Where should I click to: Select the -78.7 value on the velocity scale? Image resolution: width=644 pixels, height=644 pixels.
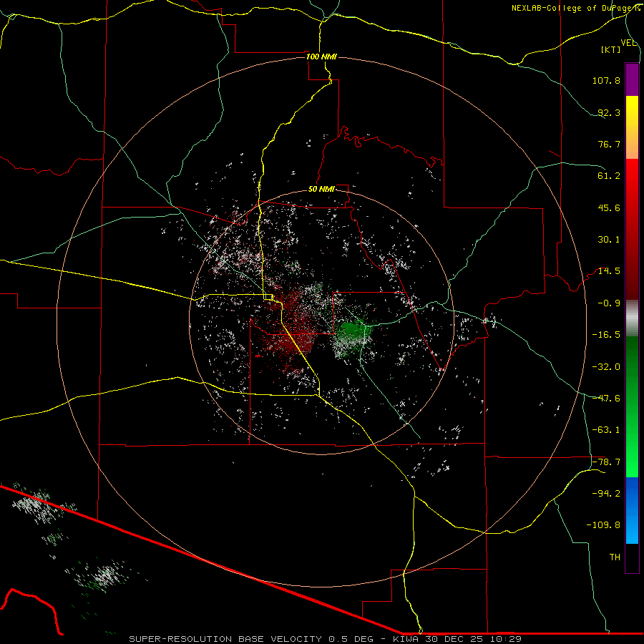click(x=606, y=462)
